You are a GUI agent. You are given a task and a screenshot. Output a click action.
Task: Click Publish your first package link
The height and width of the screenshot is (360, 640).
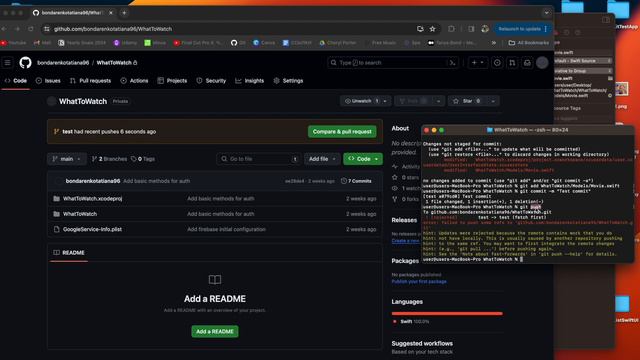tap(419, 282)
